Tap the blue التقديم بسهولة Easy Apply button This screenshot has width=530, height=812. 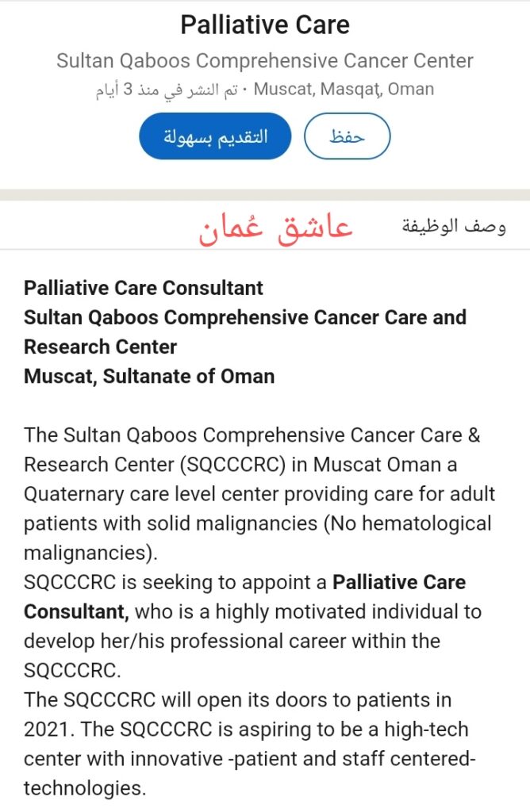(x=215, y=136)
